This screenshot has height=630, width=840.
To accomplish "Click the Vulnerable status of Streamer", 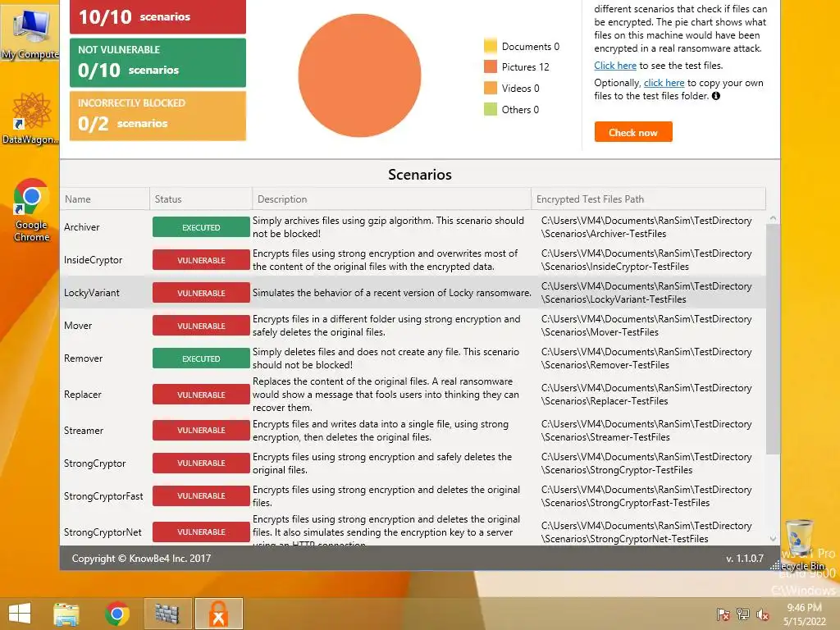I will point(201,430).
